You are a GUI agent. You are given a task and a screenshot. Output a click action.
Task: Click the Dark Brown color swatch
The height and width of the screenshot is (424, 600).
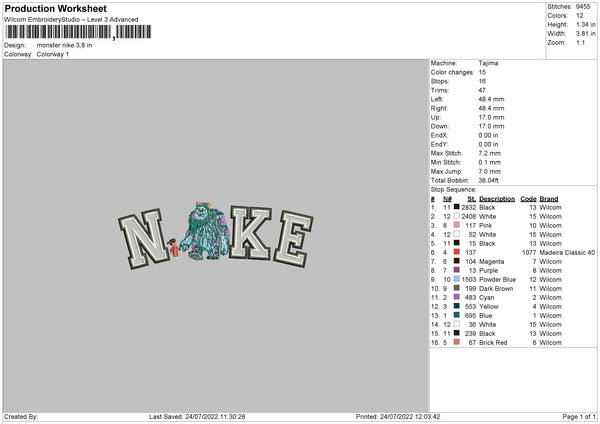click(x=457, y=288)
